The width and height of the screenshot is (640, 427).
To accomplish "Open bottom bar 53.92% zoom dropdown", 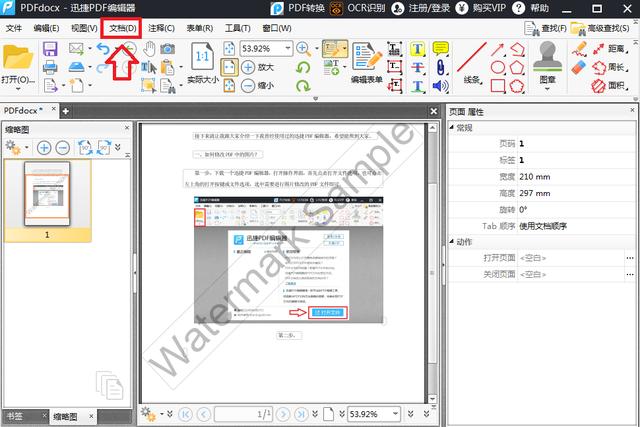I will point(395,414).
